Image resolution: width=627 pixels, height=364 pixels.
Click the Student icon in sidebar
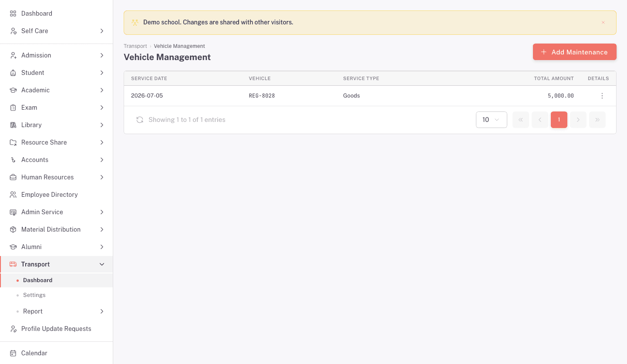click(x=13, y=73)
